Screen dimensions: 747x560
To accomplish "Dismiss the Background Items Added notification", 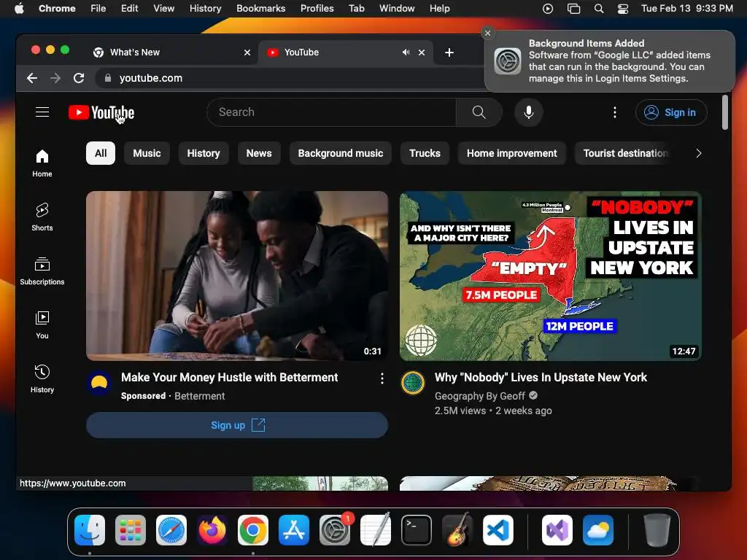I will (487, 33).
